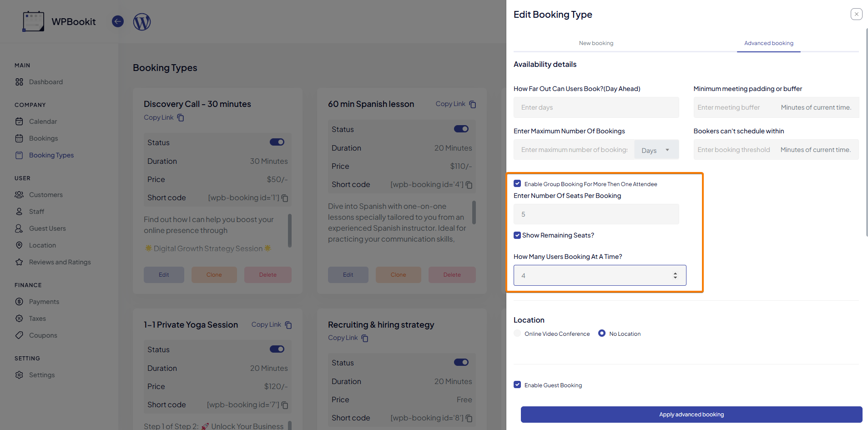
Task: Click the back arrow icon next to WPBookit
Action: pos(118,21)
